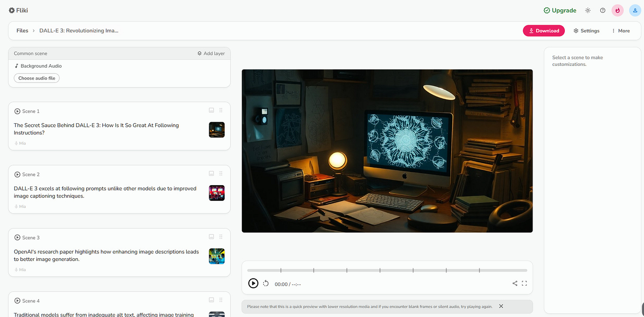This screenshot has width=644, height=317.
Task: Open Scene 2 thumbnail image
Action: coord(217,193)
